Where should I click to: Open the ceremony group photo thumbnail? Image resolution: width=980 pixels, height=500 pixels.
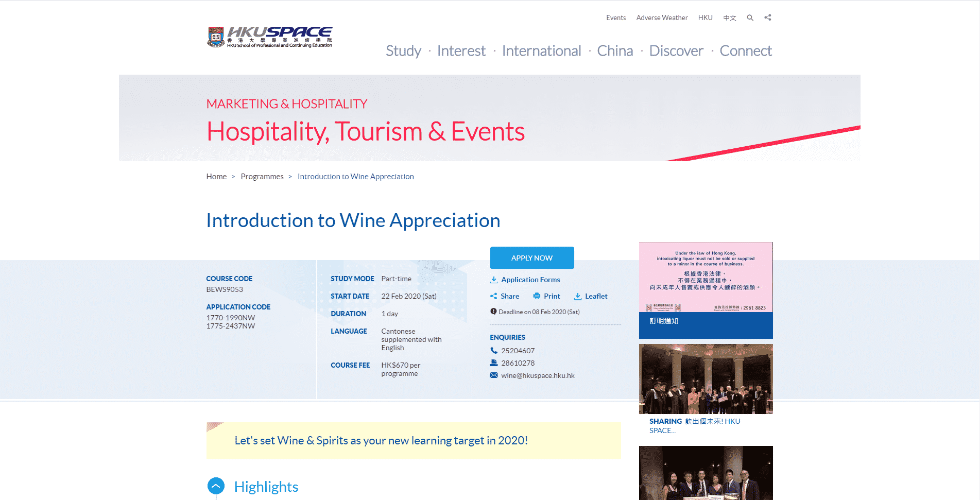pyautogui.click(x=706, y=379)
